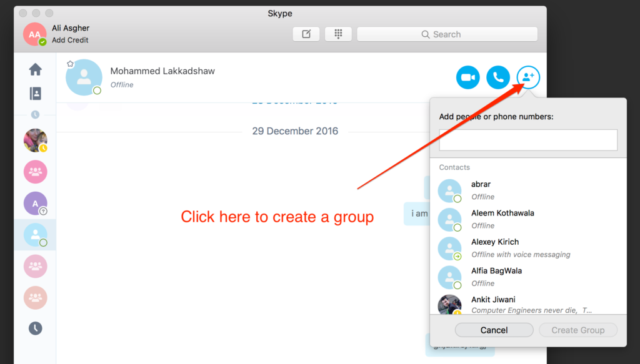Screen dimensions: 640x364
Task: Select contact Ankit Jiwani
Action: [528, 303]
